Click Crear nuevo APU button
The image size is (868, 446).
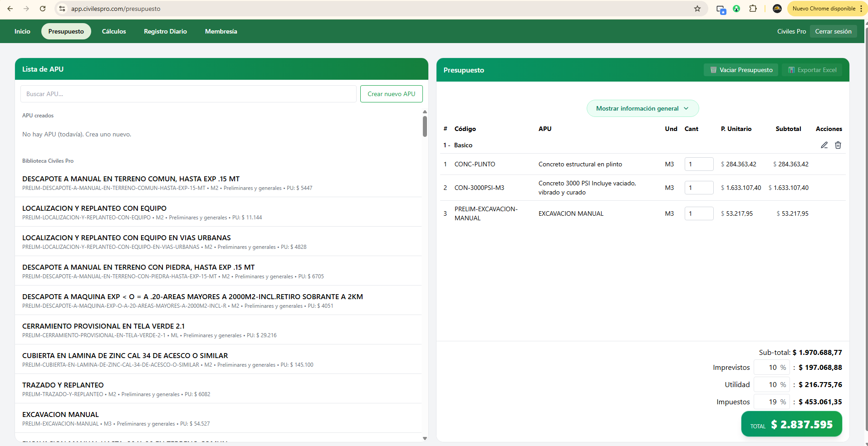point(391,94)
